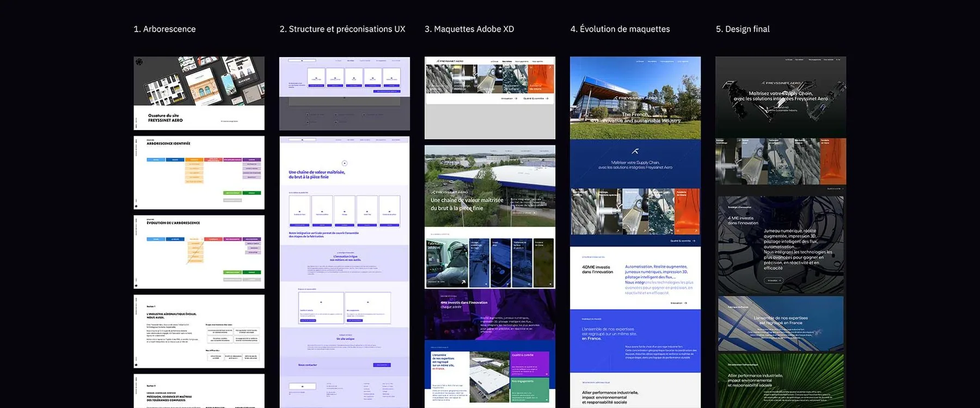Viewport: 980px width, 408px height.
Task: Click outlined "Innovation →" button in Design final
Action: coord(774,281)
